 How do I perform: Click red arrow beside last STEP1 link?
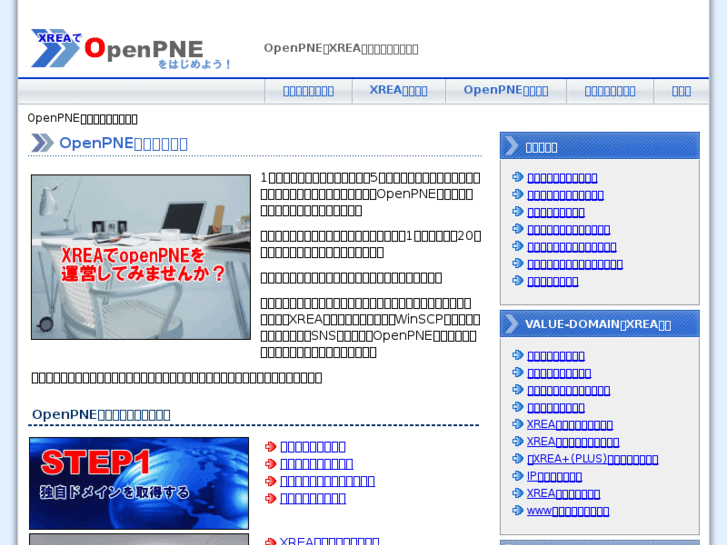tap(270, 498)
